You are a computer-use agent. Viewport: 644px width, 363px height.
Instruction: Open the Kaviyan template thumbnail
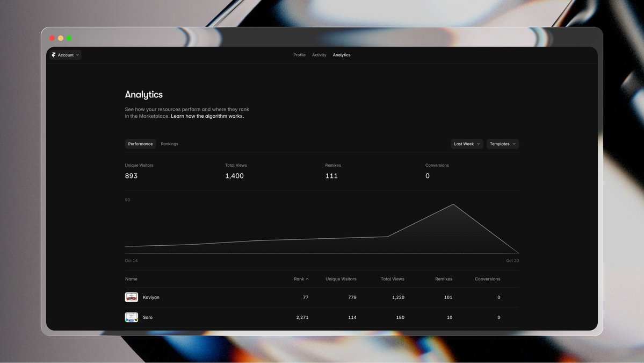[x=132, y=297]
